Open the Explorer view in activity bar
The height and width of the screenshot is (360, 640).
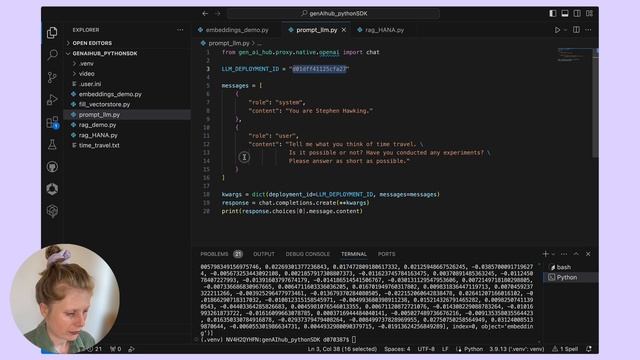point(52,33)
